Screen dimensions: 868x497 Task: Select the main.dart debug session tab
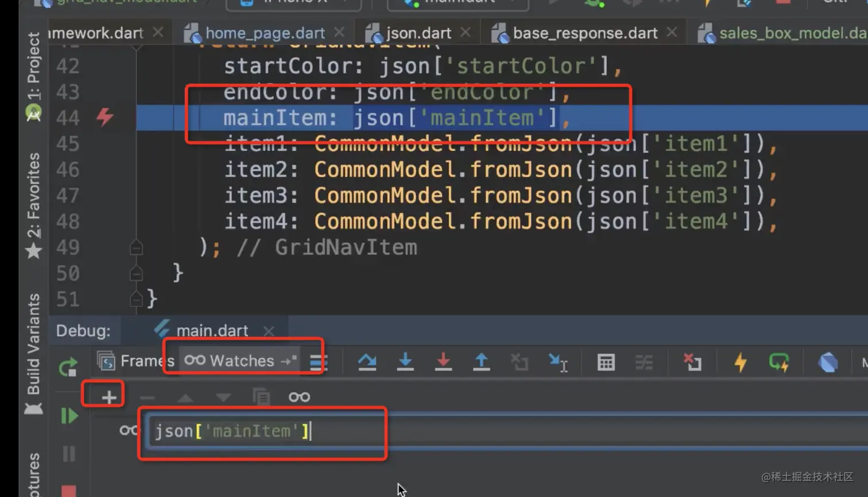pos(212,331)
